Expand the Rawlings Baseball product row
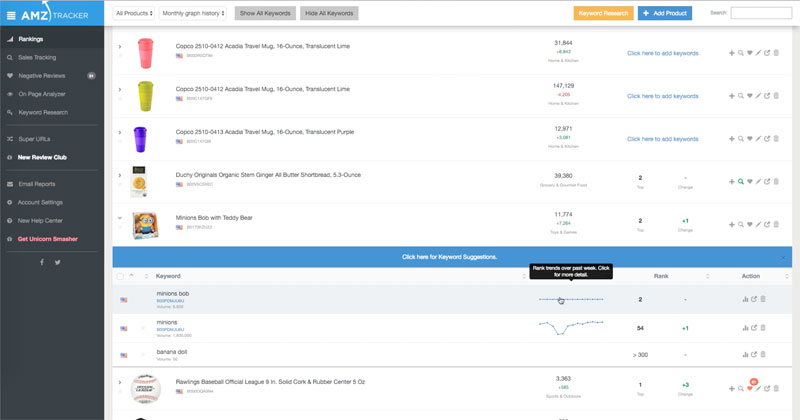The image size is (800, 420). (x=120, y=382)
